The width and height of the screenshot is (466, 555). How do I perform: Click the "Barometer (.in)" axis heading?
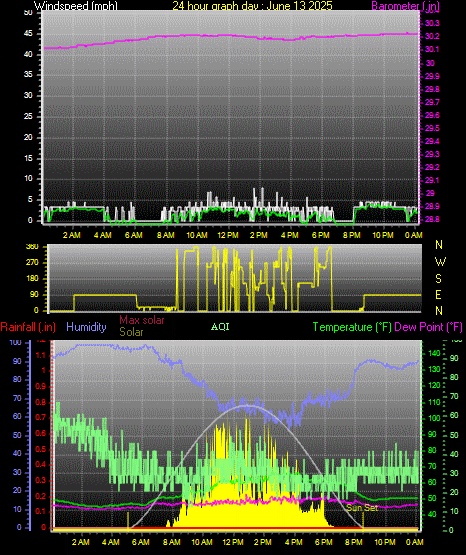pyautogui.click(x=405, y=6)
